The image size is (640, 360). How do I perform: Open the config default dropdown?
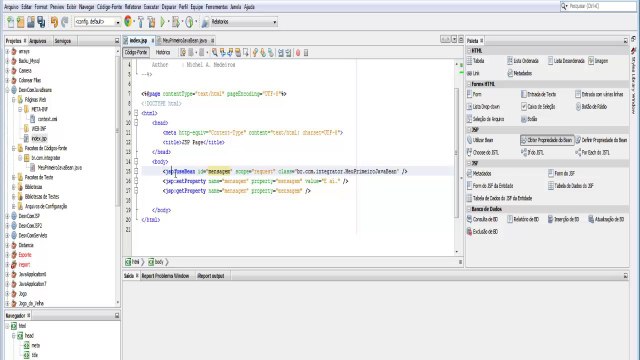[x=118, y=22]
